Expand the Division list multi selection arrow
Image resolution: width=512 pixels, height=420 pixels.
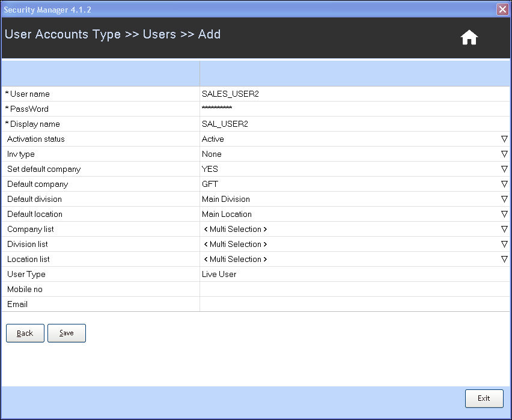pos(504,245)
